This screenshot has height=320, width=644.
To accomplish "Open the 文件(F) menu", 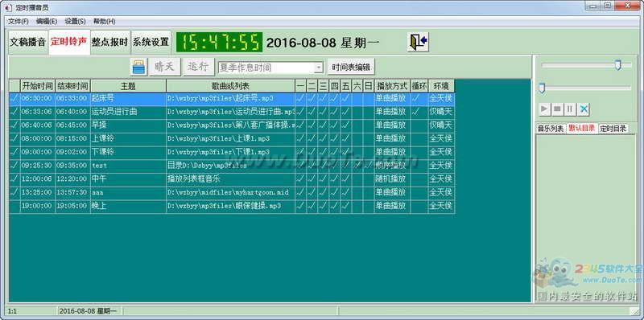I will [19, 22].
